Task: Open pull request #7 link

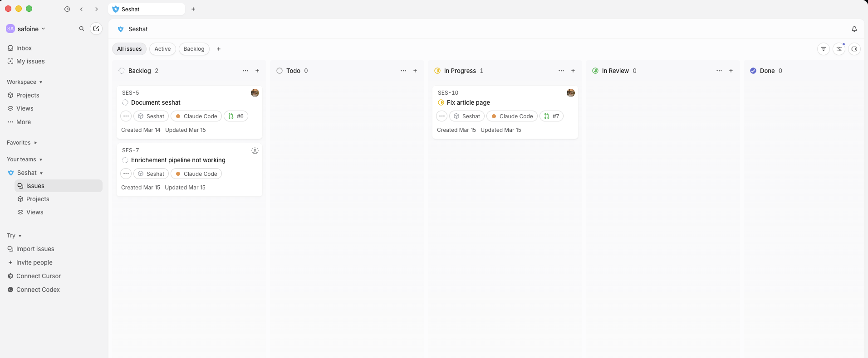Action: point(551,116)
